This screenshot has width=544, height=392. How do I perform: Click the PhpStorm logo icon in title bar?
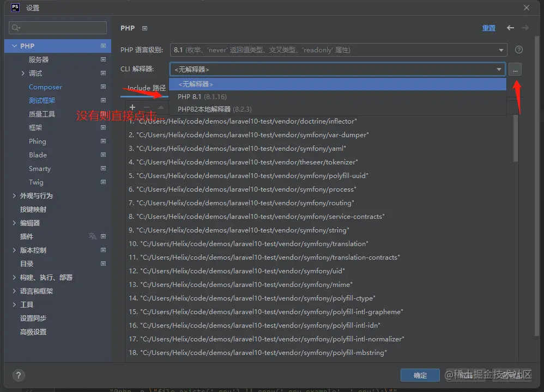15,8
